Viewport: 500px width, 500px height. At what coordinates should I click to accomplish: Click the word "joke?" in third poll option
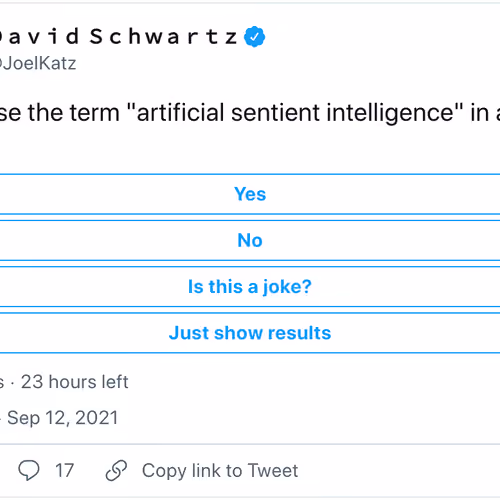287,287
